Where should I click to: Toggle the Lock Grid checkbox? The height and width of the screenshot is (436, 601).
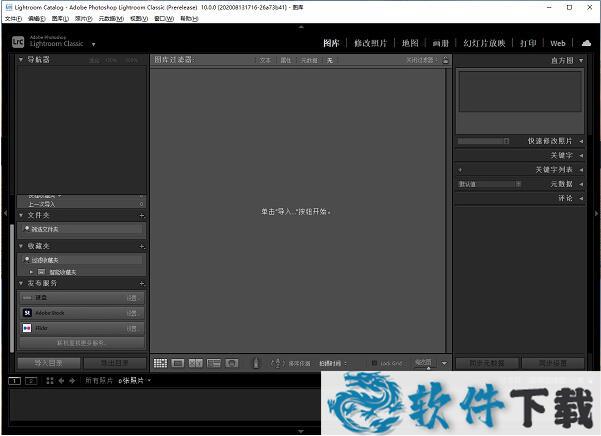[373, 363]
